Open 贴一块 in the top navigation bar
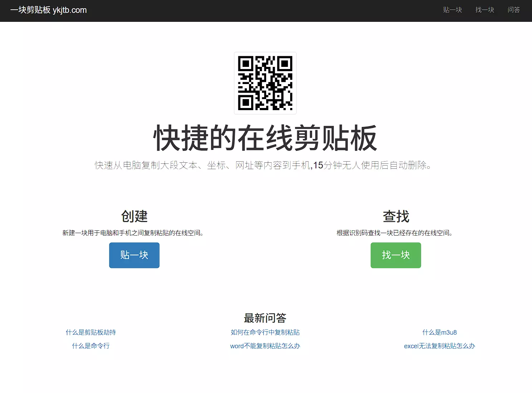This screenshot has width=532, height=393. (452, 10)
